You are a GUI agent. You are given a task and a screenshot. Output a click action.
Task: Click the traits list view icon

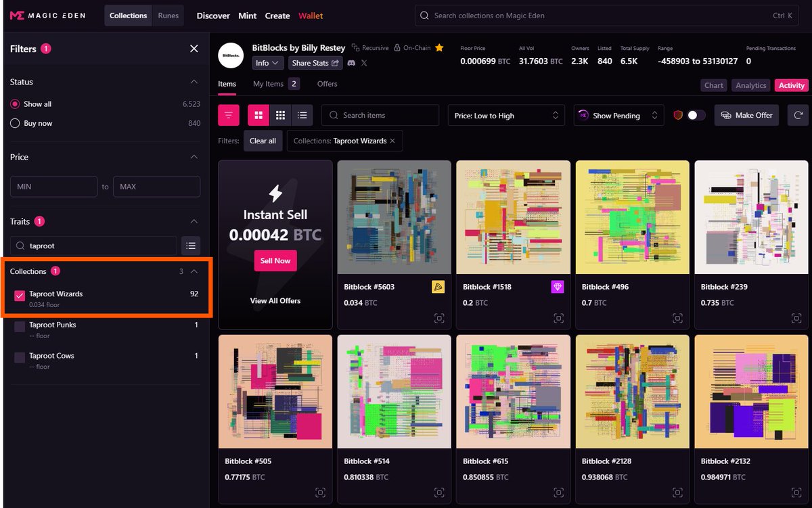191,246
